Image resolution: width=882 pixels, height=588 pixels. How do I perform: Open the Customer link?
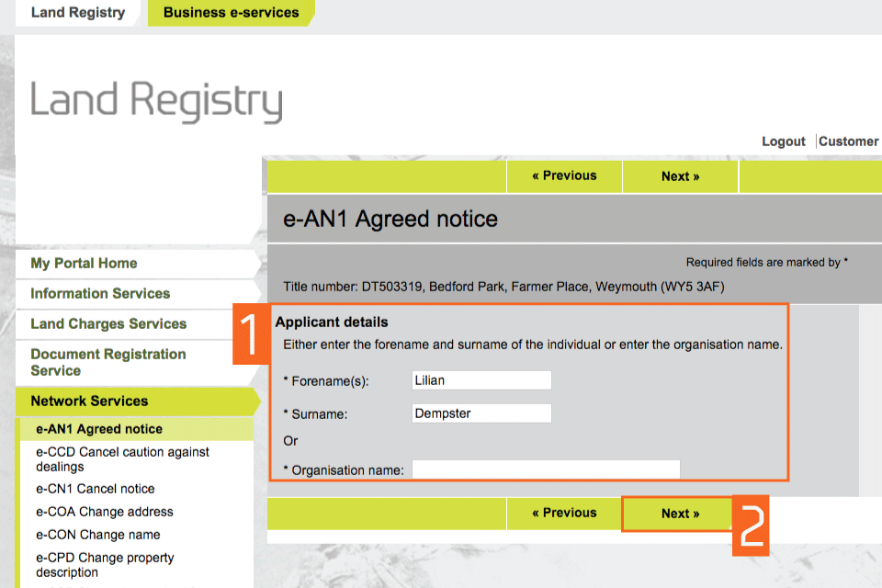(848, 141)
